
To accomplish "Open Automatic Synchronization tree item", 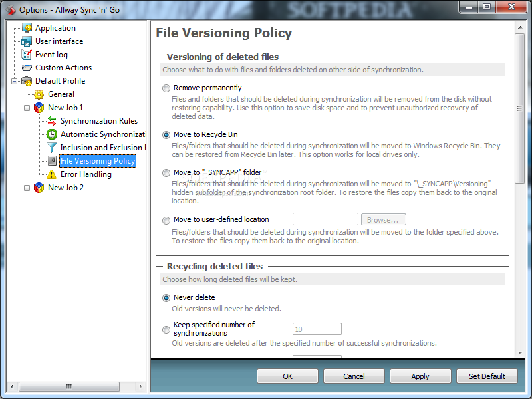I will click(x=103, y=134).
